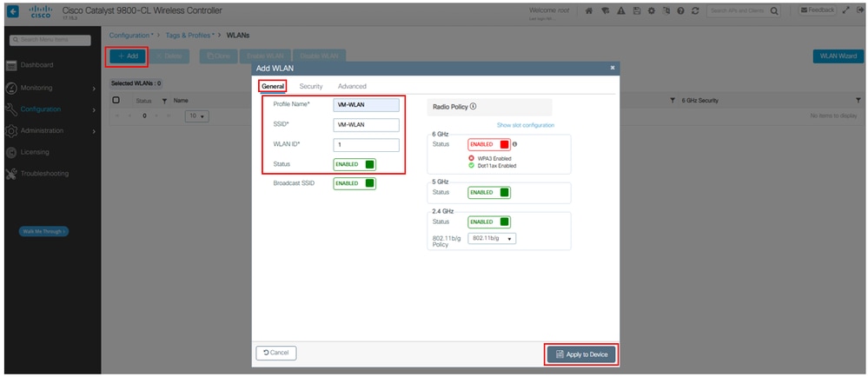868x377 pixels.
Task: Open the WLAN Wizard button
Action: click(838, 56)
